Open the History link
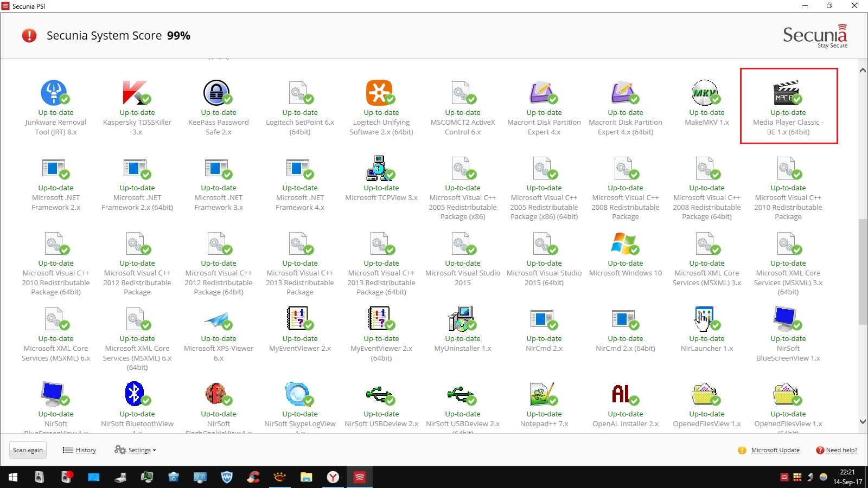Viewport: 868px width, 488px height. 86,450
